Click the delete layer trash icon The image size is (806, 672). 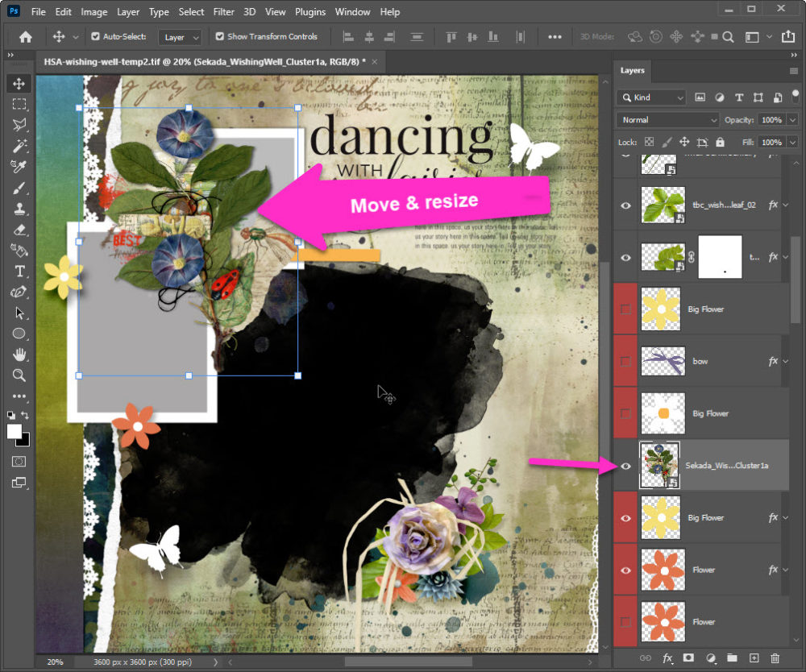click(775, 658)
